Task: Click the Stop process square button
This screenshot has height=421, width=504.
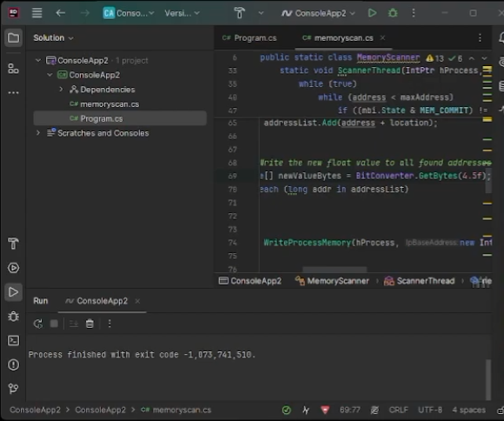Action: tap(54, 324)
